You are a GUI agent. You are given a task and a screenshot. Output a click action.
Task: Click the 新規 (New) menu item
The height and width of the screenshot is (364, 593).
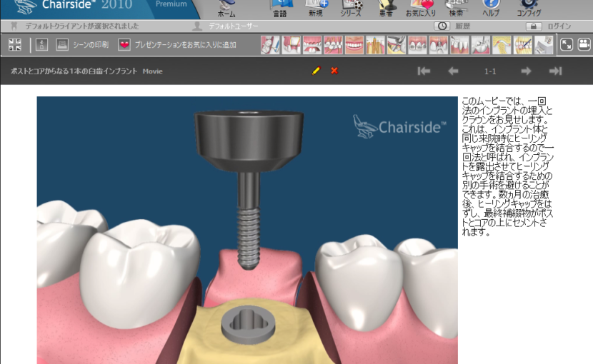click(x=316, y=9)
